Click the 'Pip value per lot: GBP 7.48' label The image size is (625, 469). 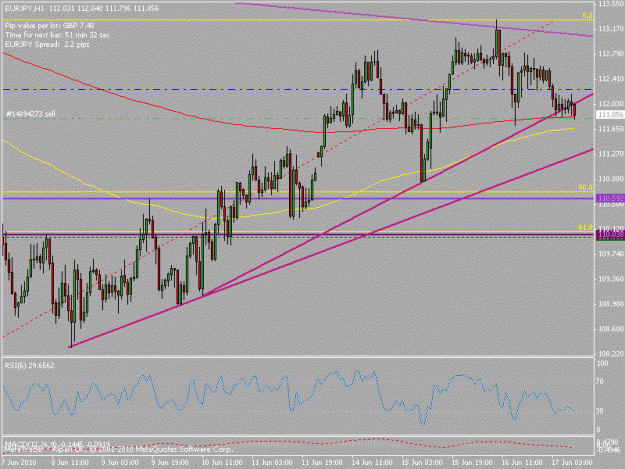50,26
